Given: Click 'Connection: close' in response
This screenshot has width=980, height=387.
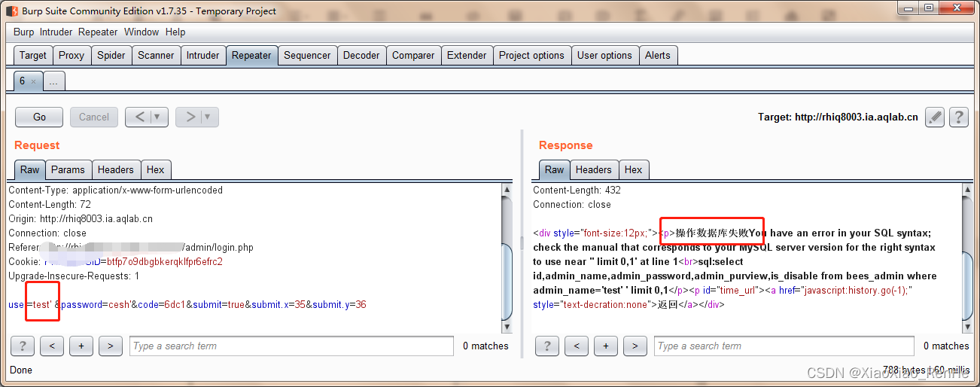Looking at the screenshot, I should coord(572,205).
